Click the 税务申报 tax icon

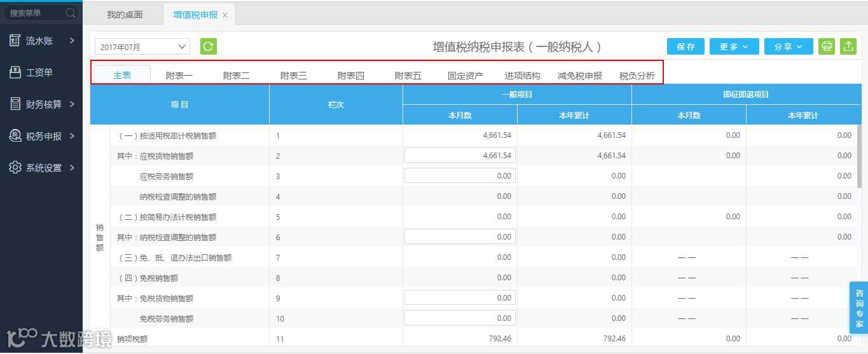pos(15,136)
